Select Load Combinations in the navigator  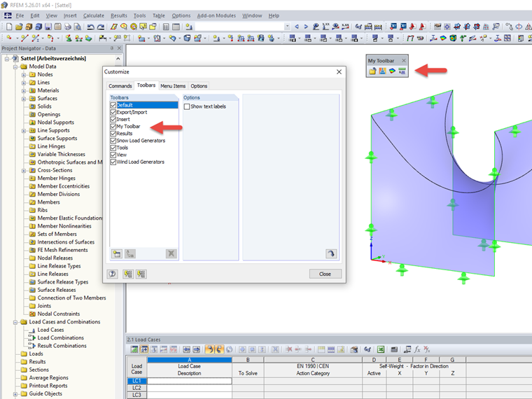61,337
